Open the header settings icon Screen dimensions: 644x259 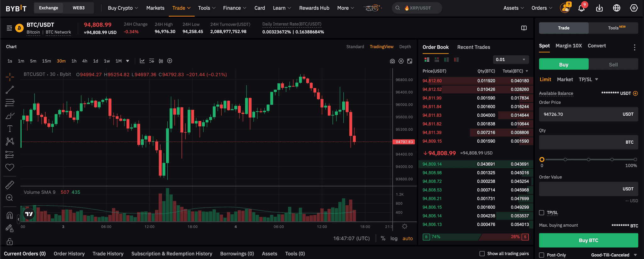(634, 8)
